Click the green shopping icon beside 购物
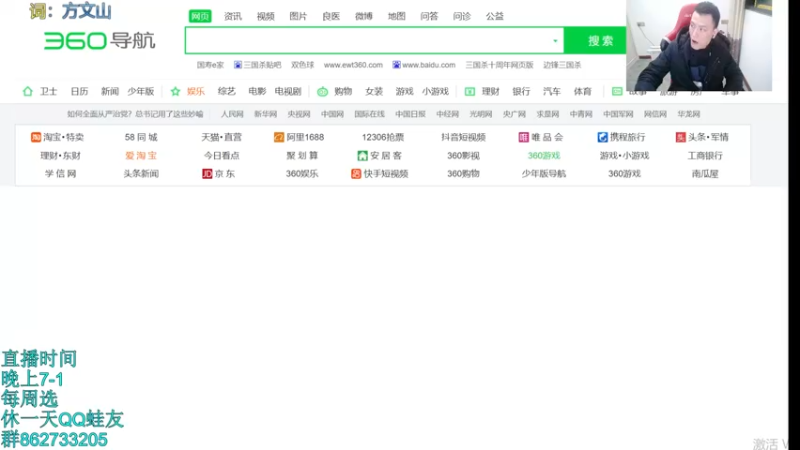Image resolution: width=800 pixels, height=450 pixels. click(322, 92)
